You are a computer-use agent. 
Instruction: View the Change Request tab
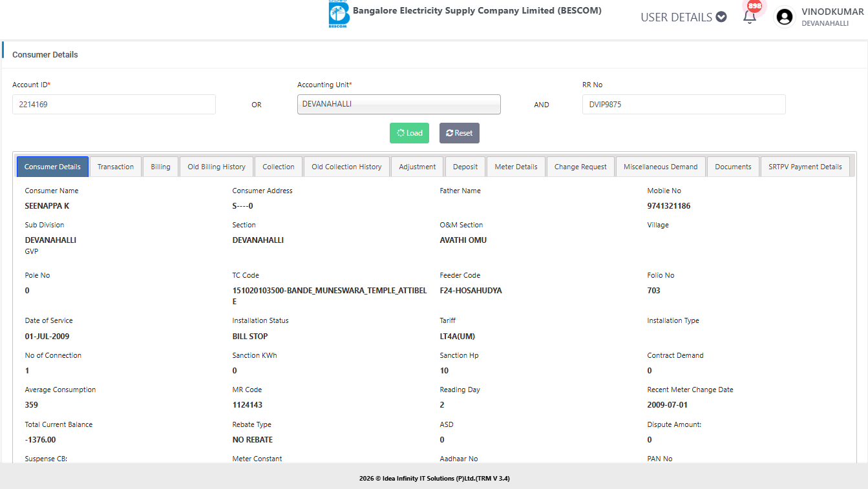click(580, 167)
